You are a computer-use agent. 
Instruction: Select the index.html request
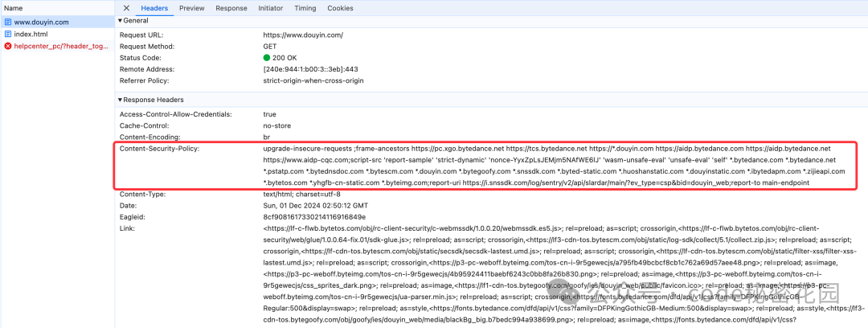point(57,35)
